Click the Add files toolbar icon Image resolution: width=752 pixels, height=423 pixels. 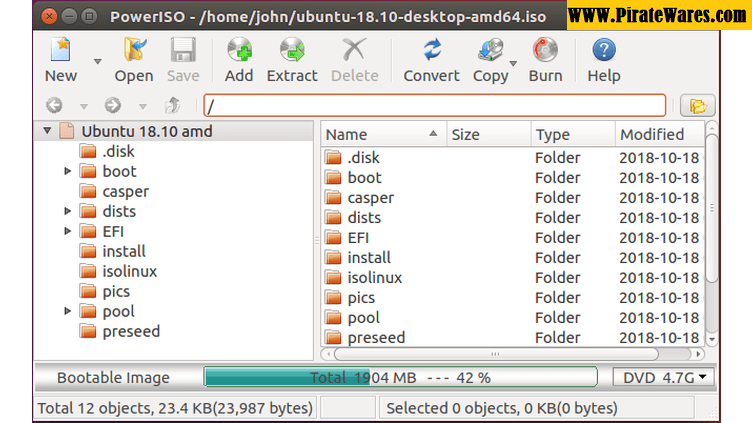click(x=239, y=50)
